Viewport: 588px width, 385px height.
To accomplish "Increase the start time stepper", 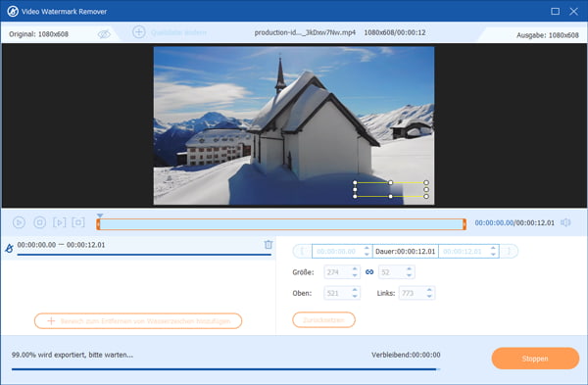I will [367, 248].
